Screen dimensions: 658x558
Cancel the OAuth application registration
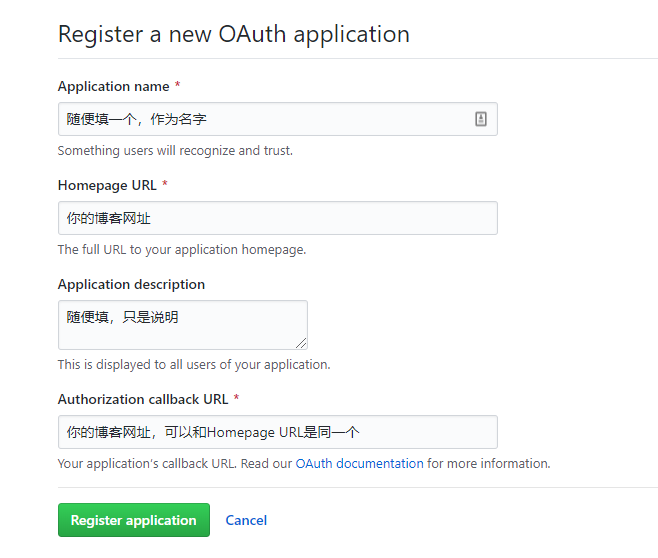[246, 520]
